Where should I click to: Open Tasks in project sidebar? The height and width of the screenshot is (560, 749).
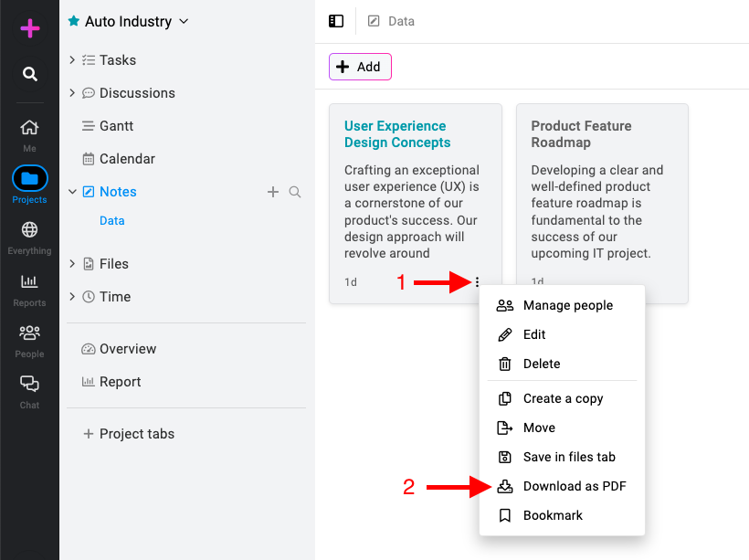point(118,60)
